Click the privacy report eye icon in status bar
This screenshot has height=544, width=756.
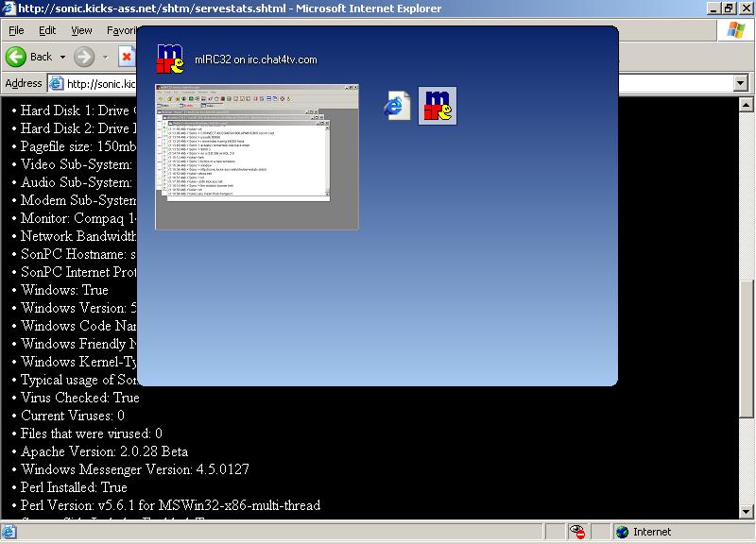tap(577, 532)
